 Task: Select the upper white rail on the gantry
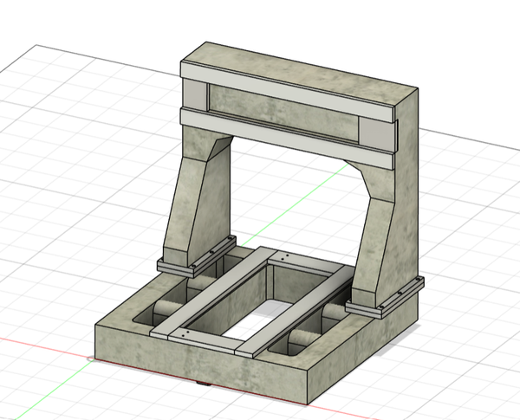coord(289,93)
